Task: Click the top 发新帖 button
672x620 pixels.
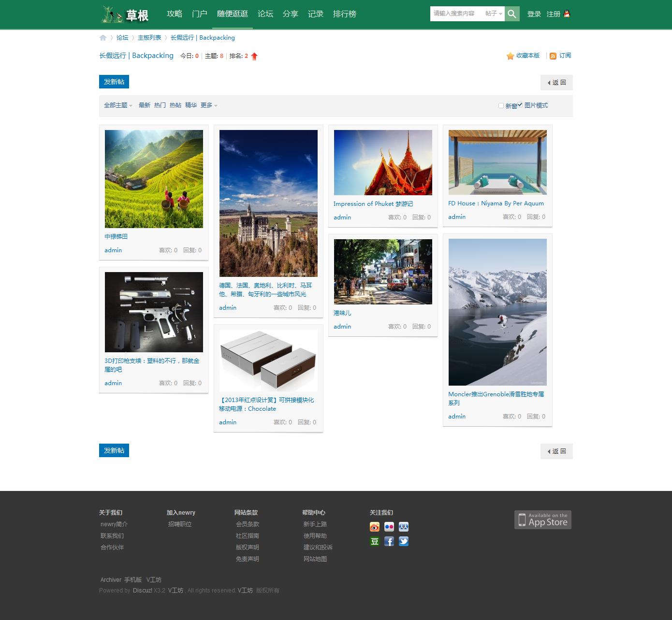Action: click(114, 82)
